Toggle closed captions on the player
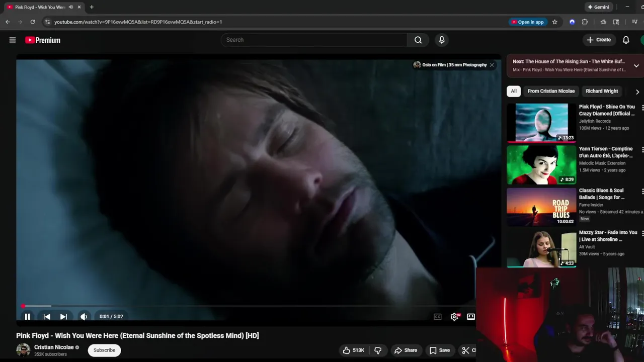 [x=438, y=317]
